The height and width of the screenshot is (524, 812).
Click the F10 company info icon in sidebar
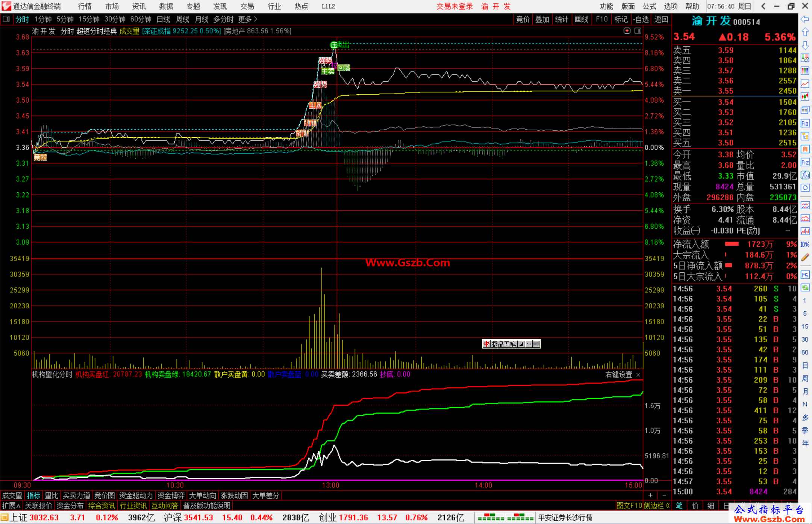pos(805,123)
